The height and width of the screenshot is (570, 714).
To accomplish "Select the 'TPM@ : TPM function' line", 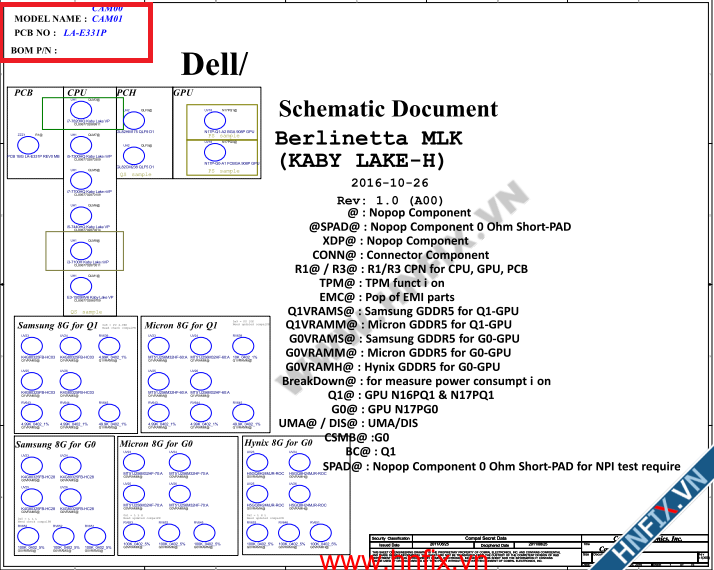I will [x=382, y=283].
